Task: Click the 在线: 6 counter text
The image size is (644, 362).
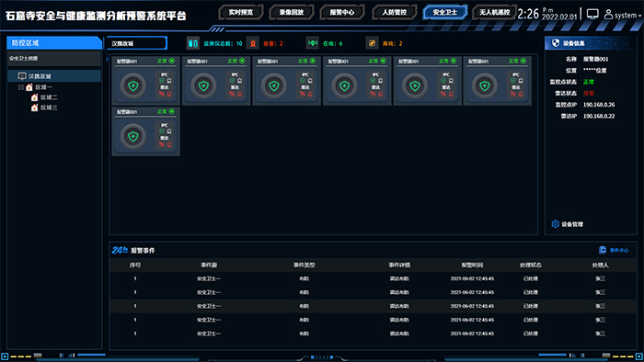Action: pyautogui.click(x=333, y=43)
